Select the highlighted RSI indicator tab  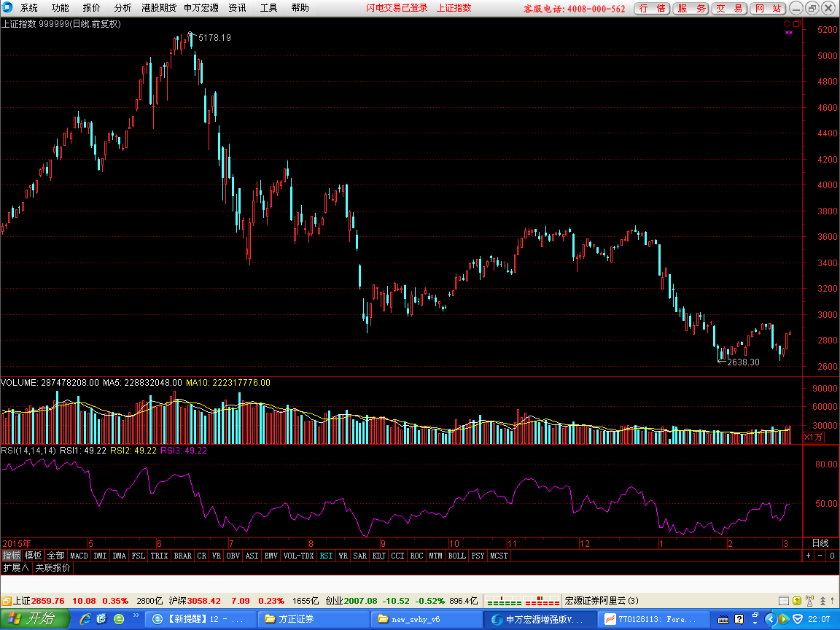coord(326,556)
